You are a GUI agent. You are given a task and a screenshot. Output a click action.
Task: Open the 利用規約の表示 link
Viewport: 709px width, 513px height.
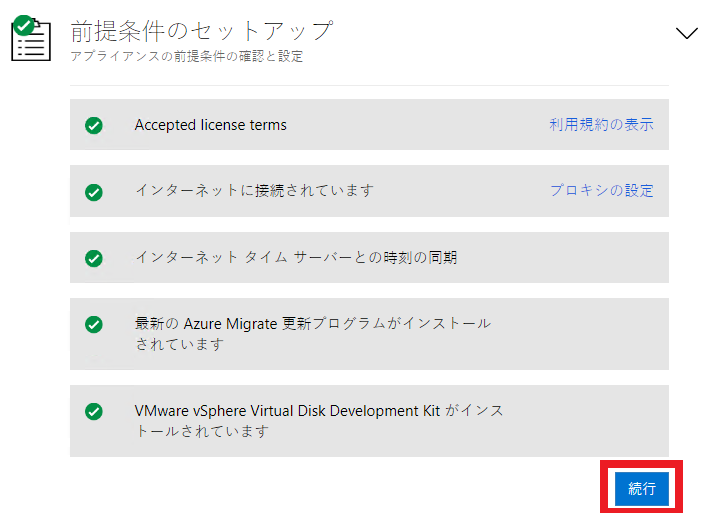(x=601, y=124)
